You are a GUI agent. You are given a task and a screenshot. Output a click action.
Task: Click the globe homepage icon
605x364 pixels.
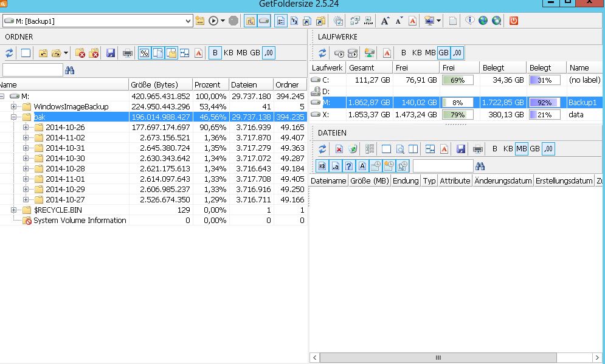click(x=483, y=21)
